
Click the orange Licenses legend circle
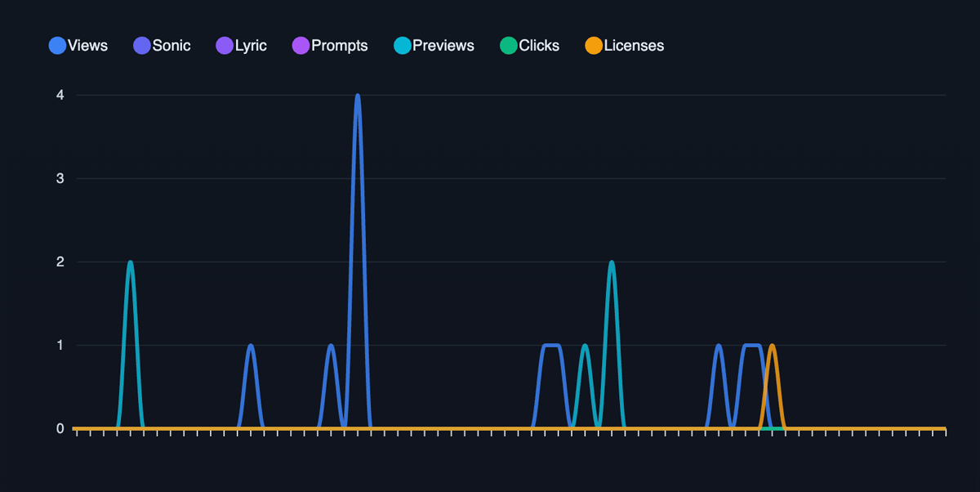point(594,46)
